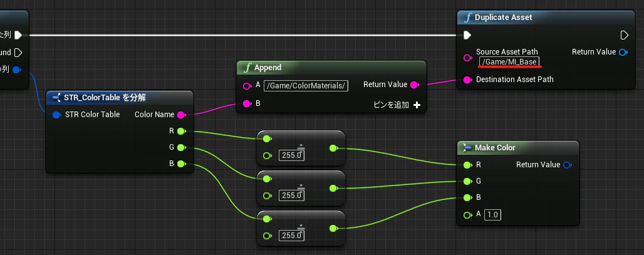644x255 pixels.
Task: Click break node's R output pin
Action: pyautogui.click(x=182, y=131)
